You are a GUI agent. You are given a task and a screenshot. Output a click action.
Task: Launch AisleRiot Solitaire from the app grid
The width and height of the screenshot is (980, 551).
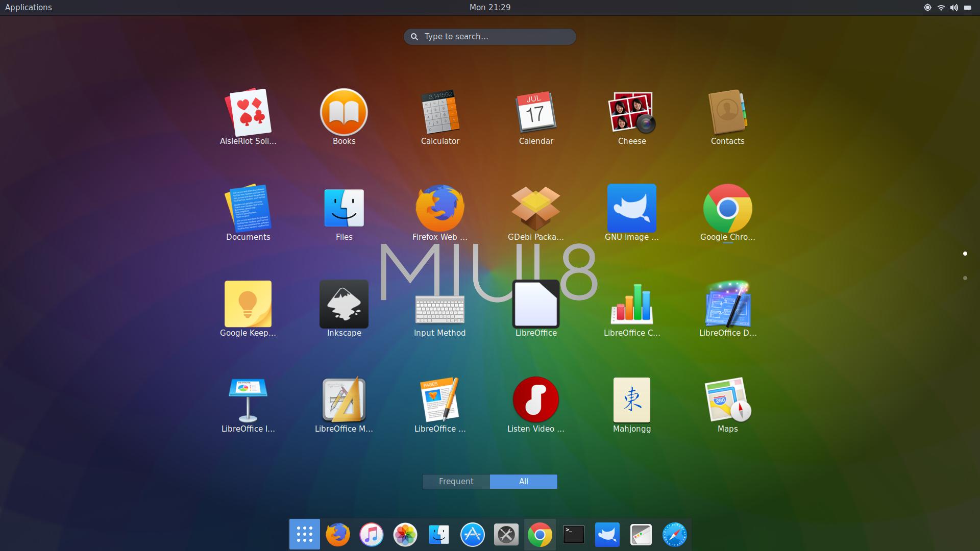(248, 113)
